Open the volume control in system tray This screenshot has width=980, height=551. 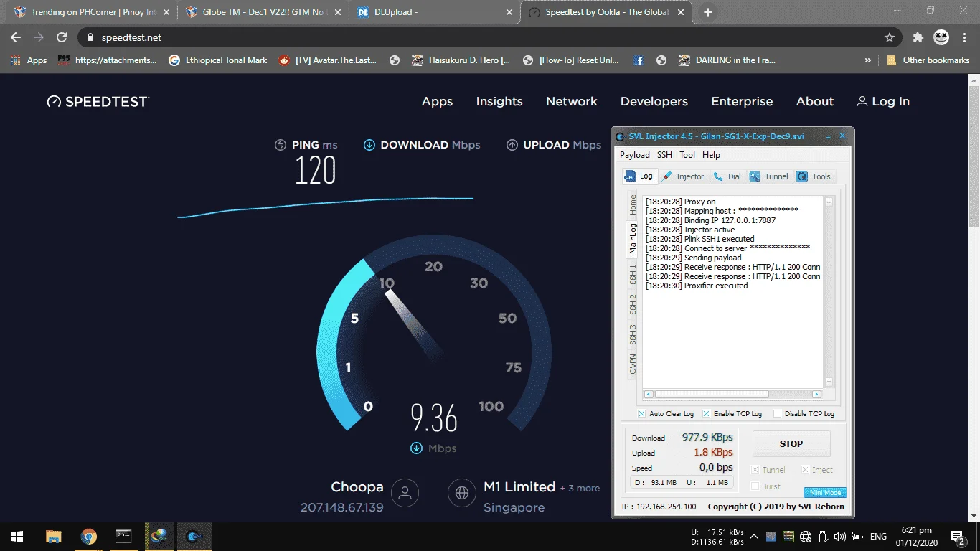[x=839, y=537]
